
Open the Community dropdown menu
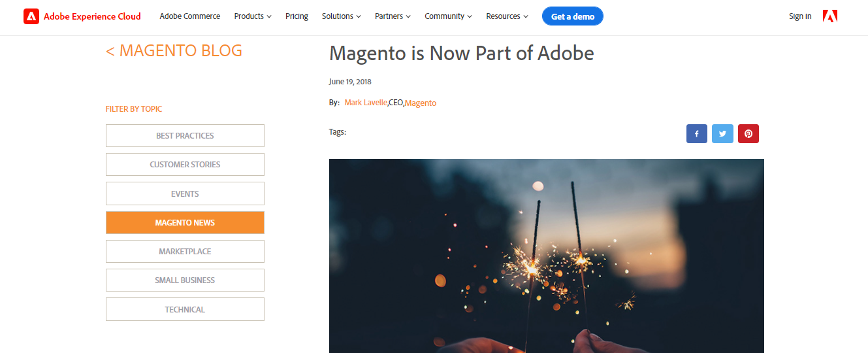pyautogui.click(x=448, y=16)
